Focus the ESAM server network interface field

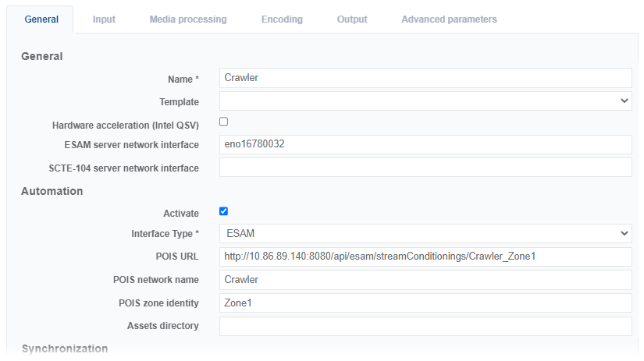425,145
